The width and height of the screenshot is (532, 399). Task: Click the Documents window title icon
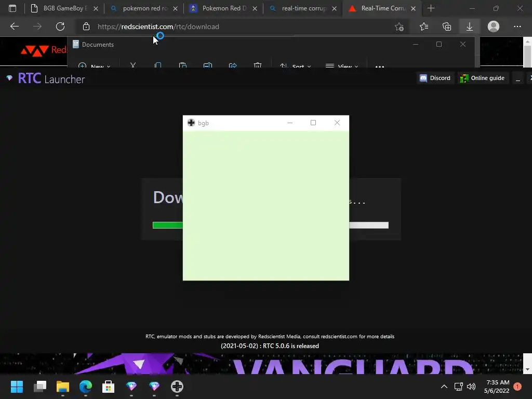pos(76,45)
